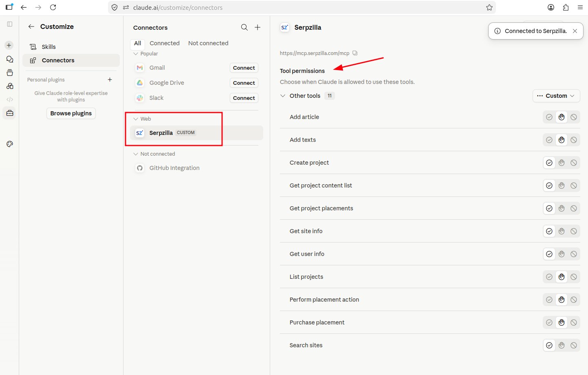Collapse the Web connectors section
588x375 pixels.
pyautogui.click(x=136, y=119)
